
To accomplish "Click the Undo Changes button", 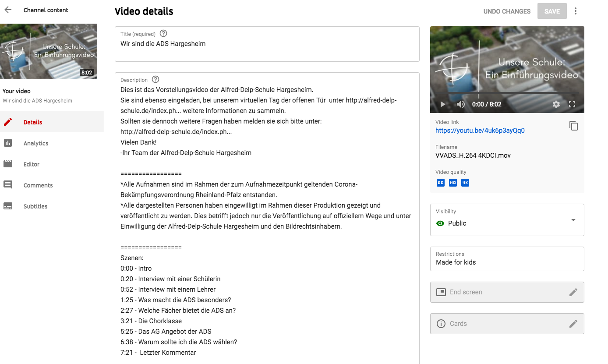I will point(507,11).
